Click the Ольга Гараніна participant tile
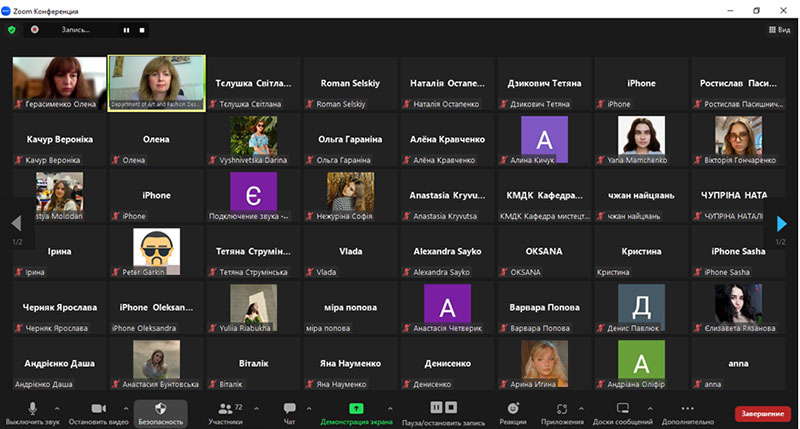The image size is (800, 429). point(351,139)
